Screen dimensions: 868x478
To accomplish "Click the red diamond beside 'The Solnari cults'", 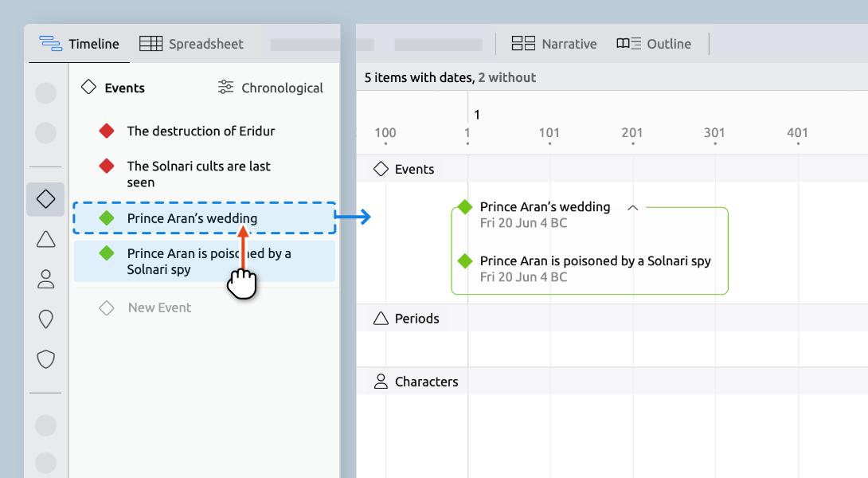I will (106, 166).
